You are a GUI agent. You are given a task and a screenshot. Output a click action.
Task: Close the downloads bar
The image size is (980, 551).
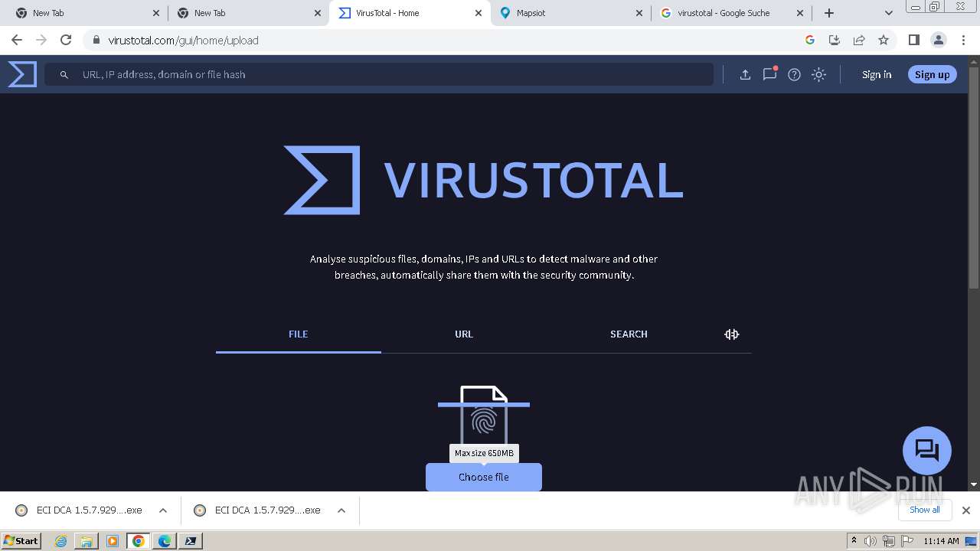[966, 510]
